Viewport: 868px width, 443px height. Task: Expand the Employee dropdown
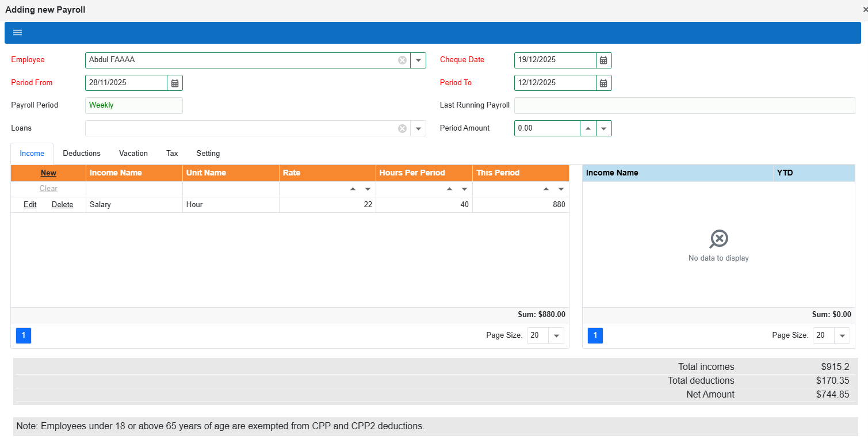(x=418, y=60)
